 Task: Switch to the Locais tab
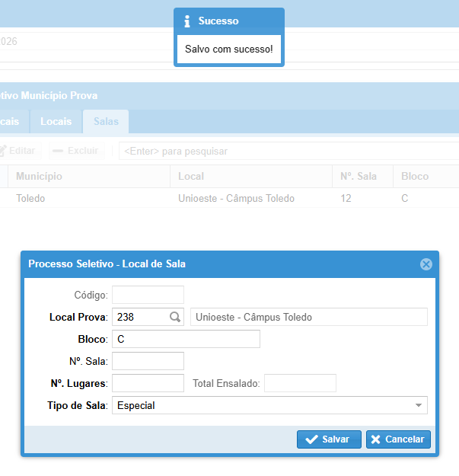[56, 122]
